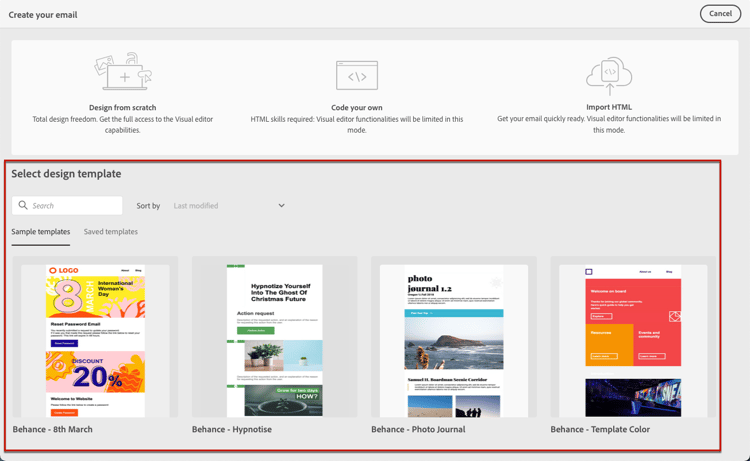
Task: Click the "Total design freedom" description text
Action: [122, 124]
